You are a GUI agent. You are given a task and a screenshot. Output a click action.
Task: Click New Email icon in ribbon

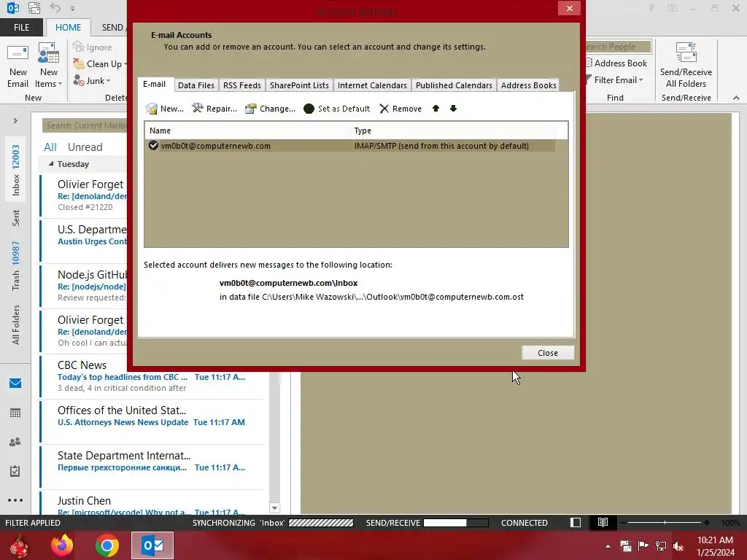click(18, 66)
